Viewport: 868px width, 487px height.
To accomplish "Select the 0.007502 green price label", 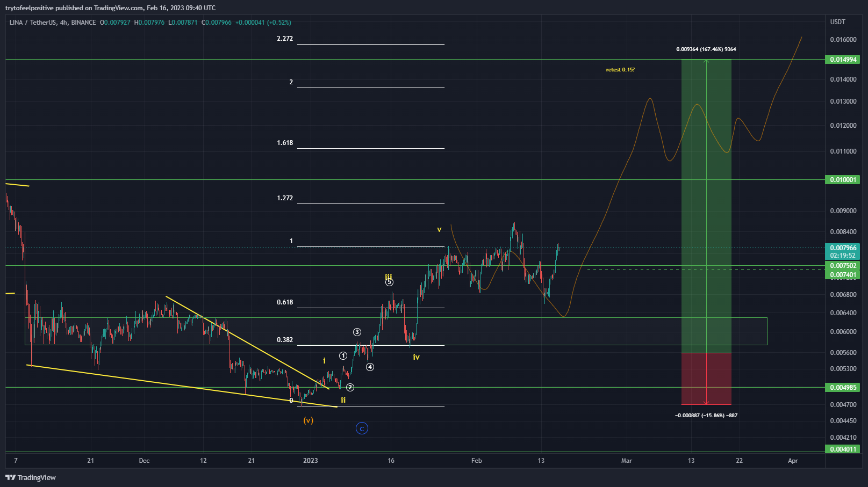I will (842, 266).
